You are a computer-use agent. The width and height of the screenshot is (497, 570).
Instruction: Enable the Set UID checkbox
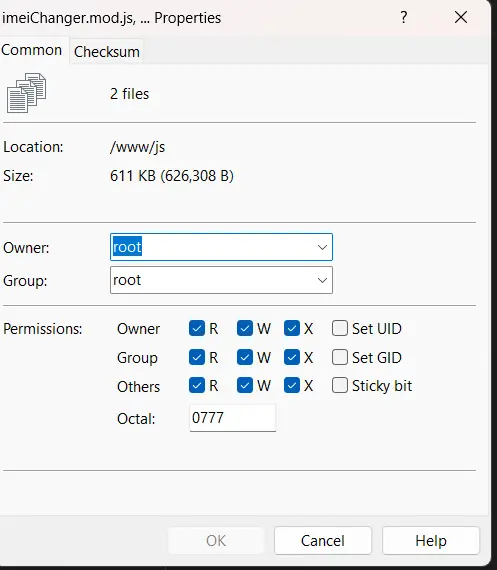(x=340, y=328)
